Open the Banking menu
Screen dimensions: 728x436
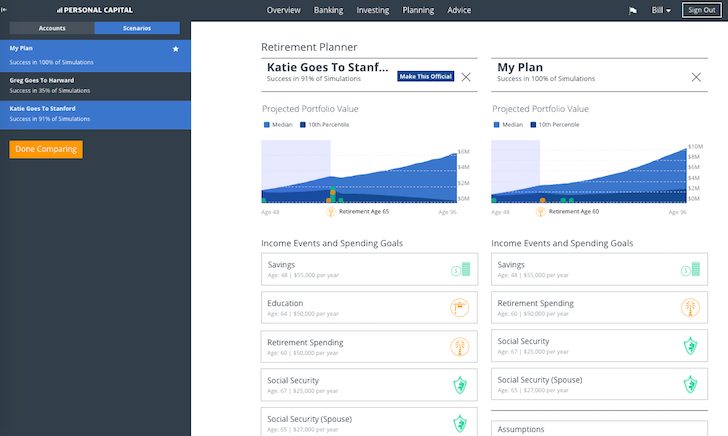328,10
